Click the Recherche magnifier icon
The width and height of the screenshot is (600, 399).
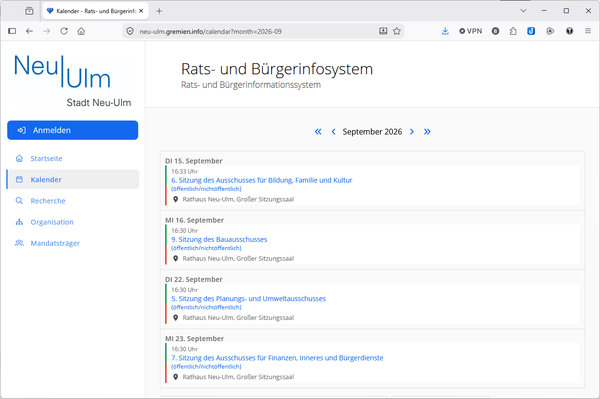coord(19,200)
